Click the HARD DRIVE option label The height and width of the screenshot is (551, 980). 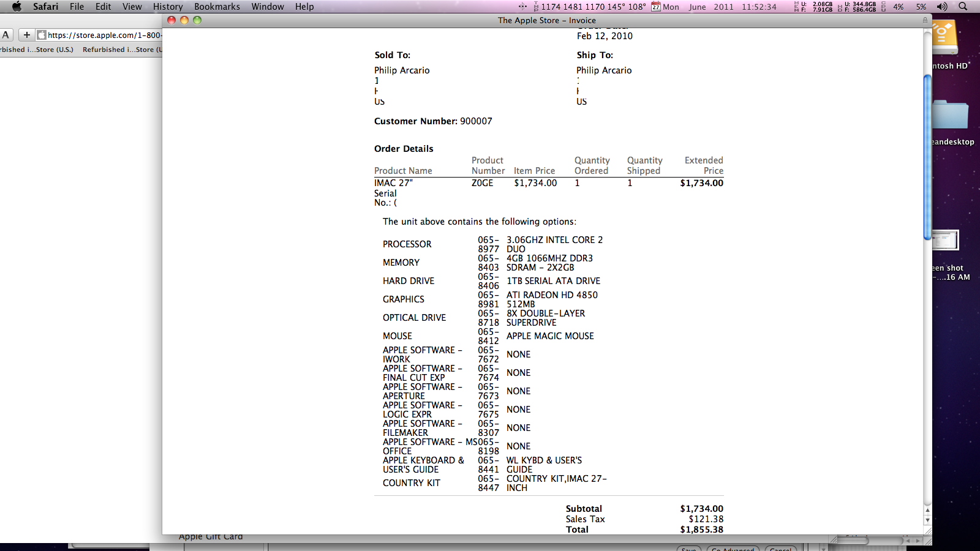point(409,281)
